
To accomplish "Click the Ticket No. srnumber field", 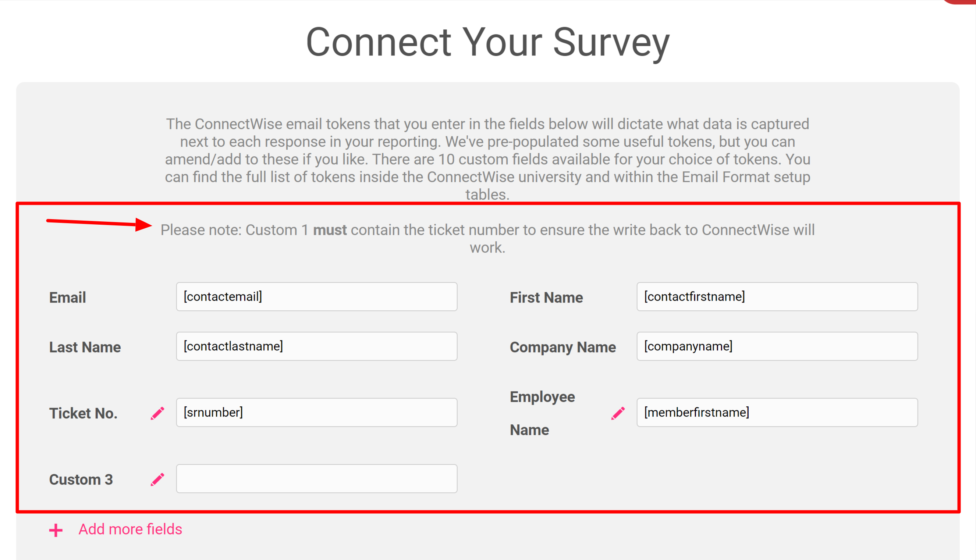I will pos(317,412).
